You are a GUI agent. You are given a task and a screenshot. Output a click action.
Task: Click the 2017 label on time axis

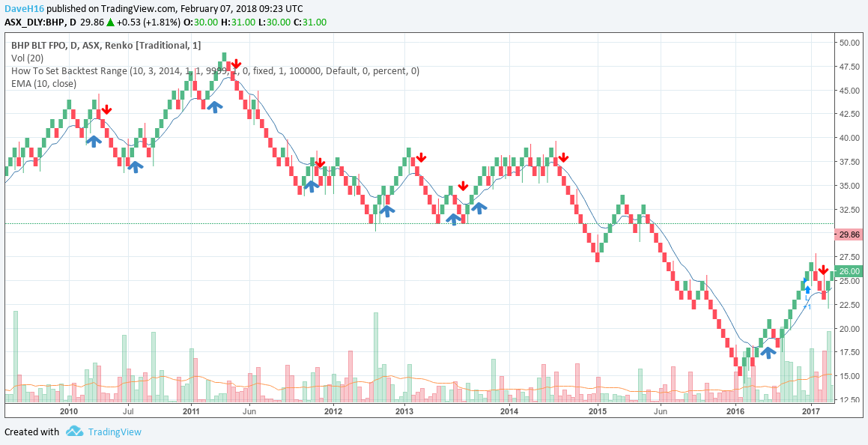811,411
